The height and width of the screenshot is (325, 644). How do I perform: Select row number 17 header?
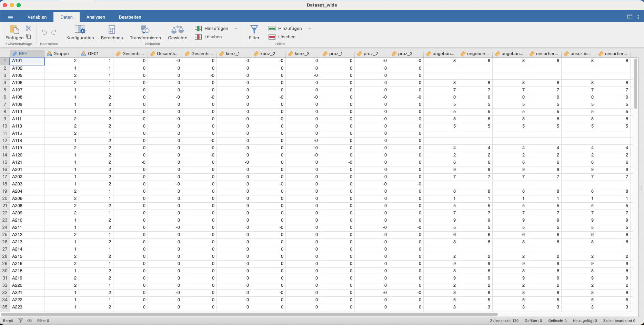click(5, 177)
